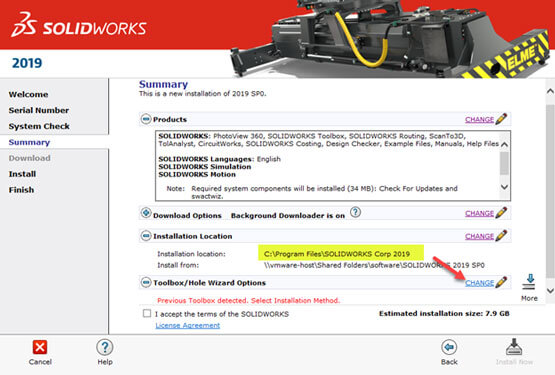The width and height of the screenshot is (555, 375).
Task: Select the Welcome step in sidebar
Action: tap(28, 94)
